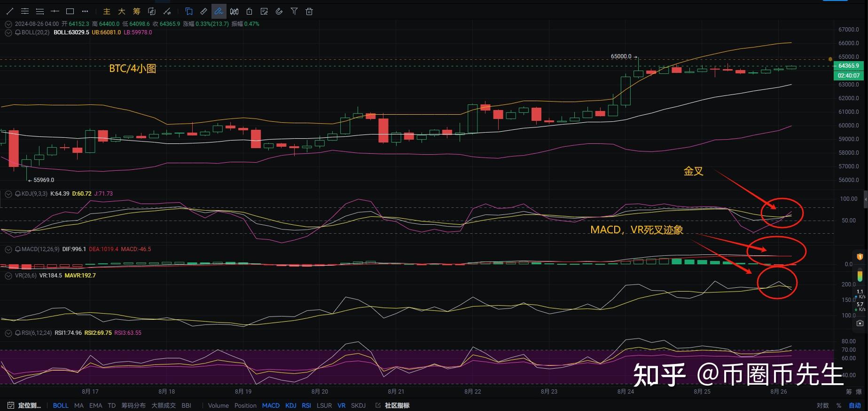Toggle the MACD indicator on
This screenshot has width=868, height=411.
point(271,405)
